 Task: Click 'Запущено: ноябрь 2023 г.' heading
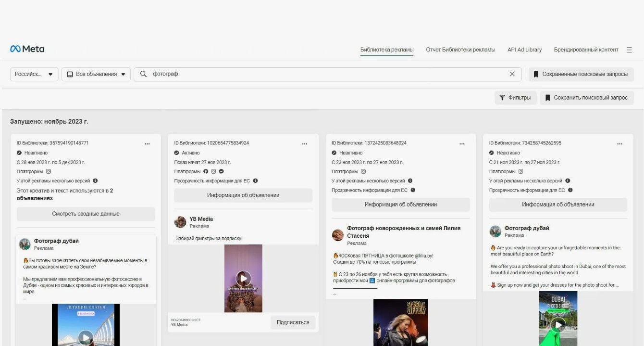49,122
